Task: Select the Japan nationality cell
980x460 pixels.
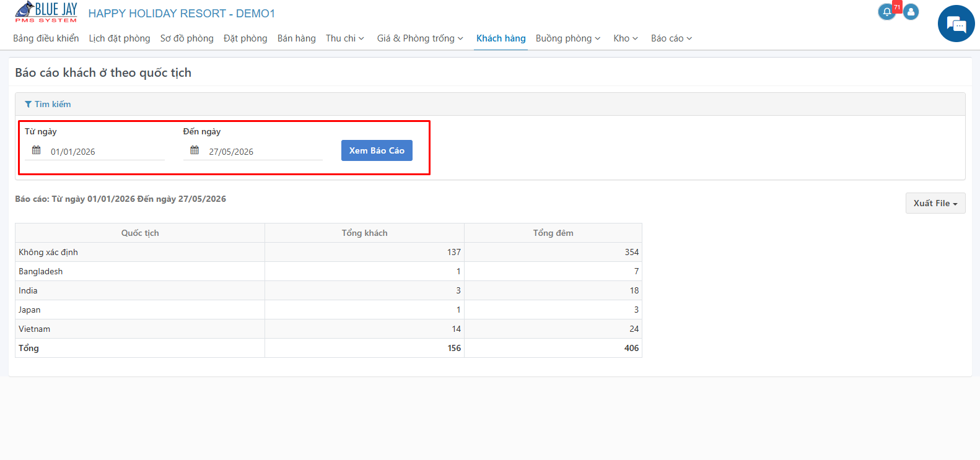Action: click(x=140, y=310)
